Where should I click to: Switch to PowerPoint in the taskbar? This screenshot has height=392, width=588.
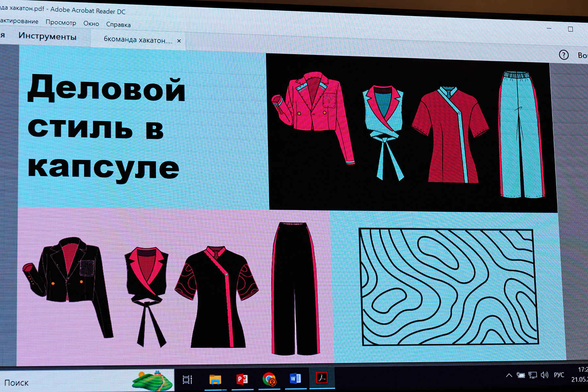[x=242, y=379]
